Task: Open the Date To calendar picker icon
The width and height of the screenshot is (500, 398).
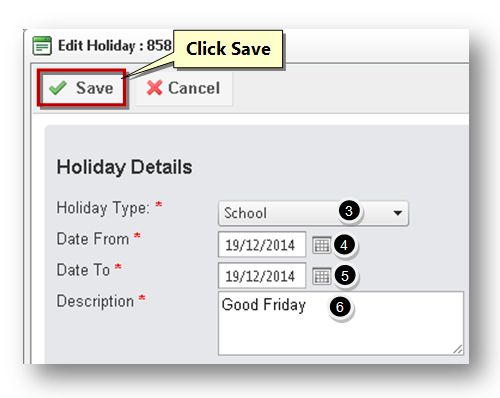Action: (x=322, y=276)
